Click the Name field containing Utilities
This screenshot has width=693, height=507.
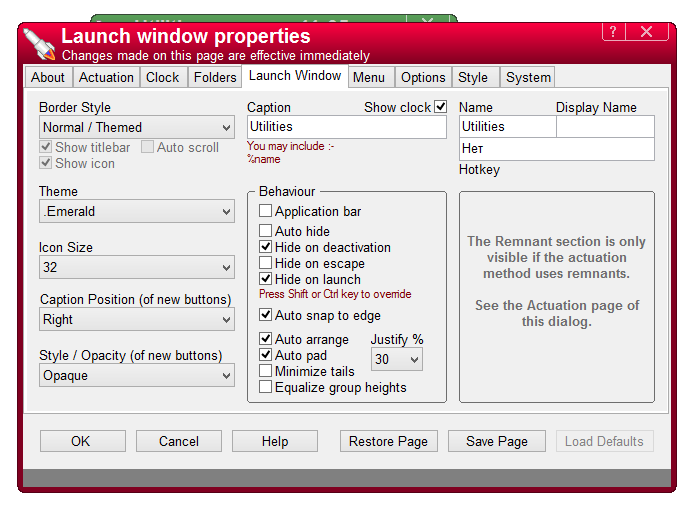(x=508, y=127)
